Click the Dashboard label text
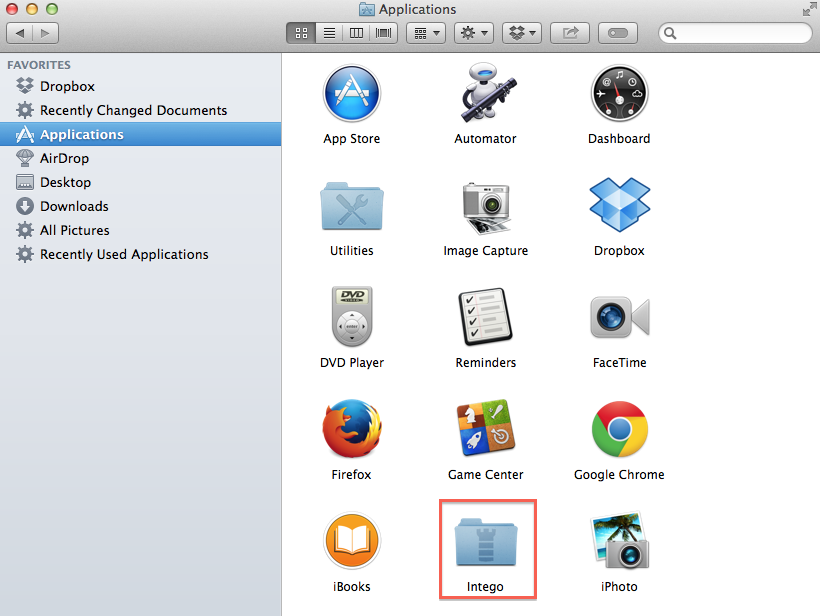The image size is (820, 616). click(619, 139)
